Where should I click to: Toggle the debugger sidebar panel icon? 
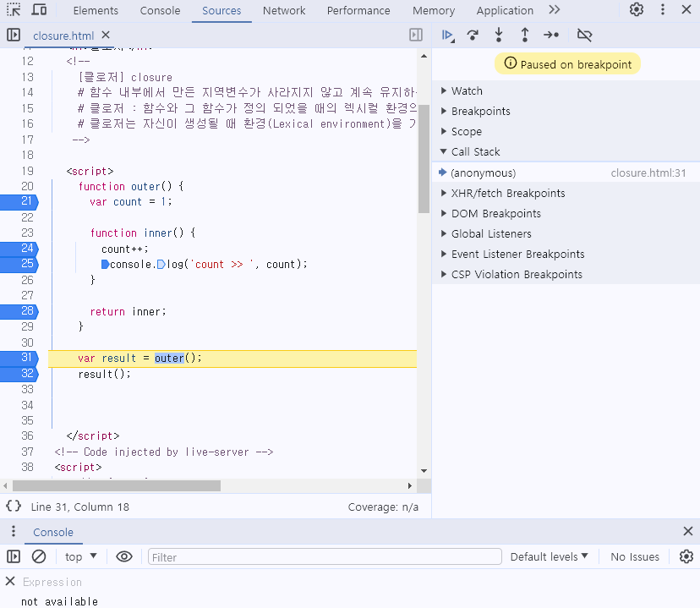(416, 35)
